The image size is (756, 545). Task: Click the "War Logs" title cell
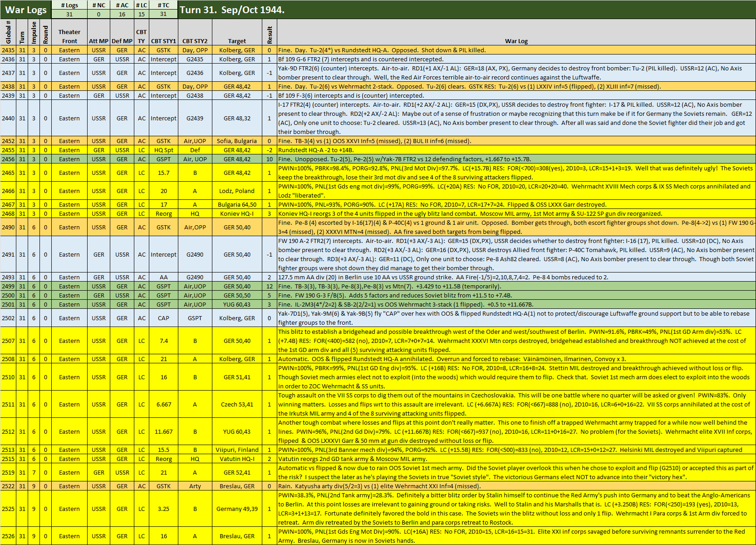tap(25, 10)
